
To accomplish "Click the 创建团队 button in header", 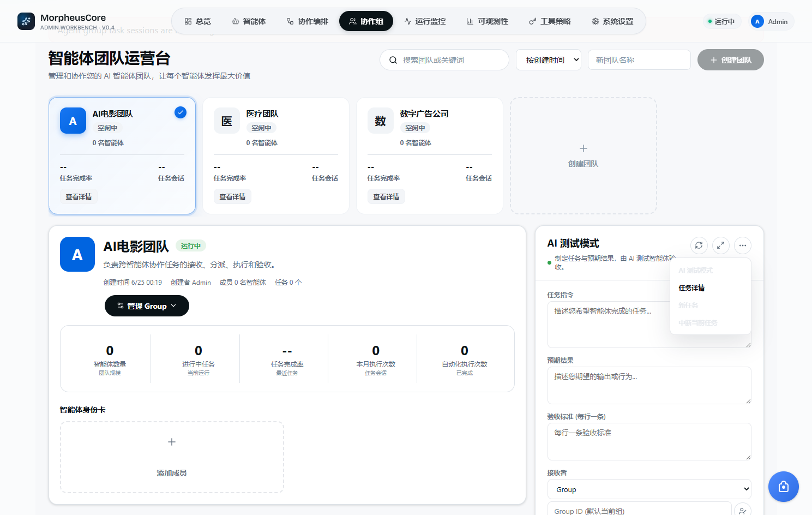I will coord(730,60).
